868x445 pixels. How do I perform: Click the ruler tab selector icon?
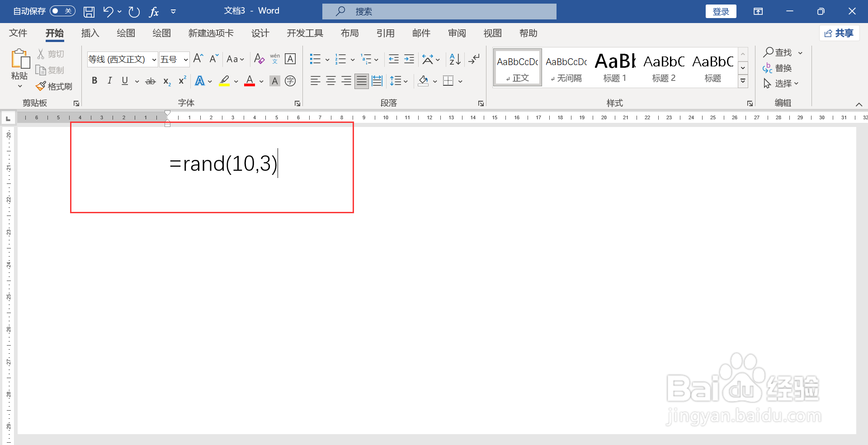click(x=8, y=118)
